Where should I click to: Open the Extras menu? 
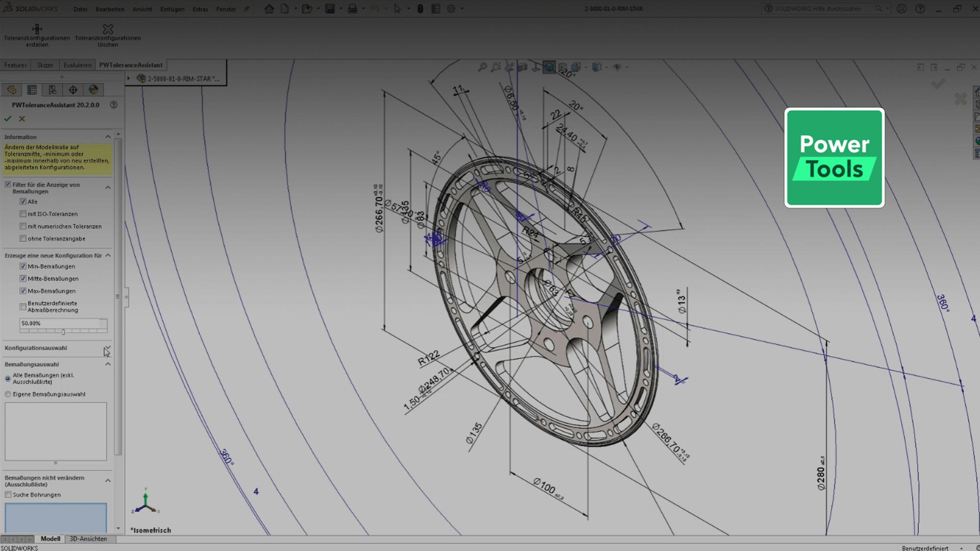tap(200, 9)
